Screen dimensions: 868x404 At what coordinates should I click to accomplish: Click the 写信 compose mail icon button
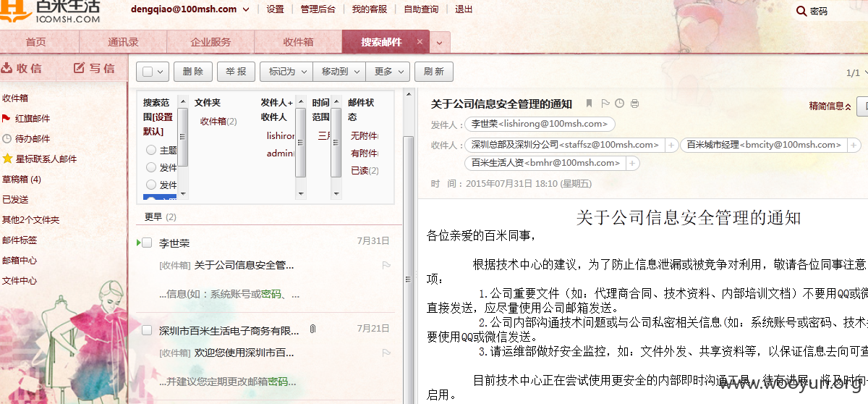(x=95, y=68)
